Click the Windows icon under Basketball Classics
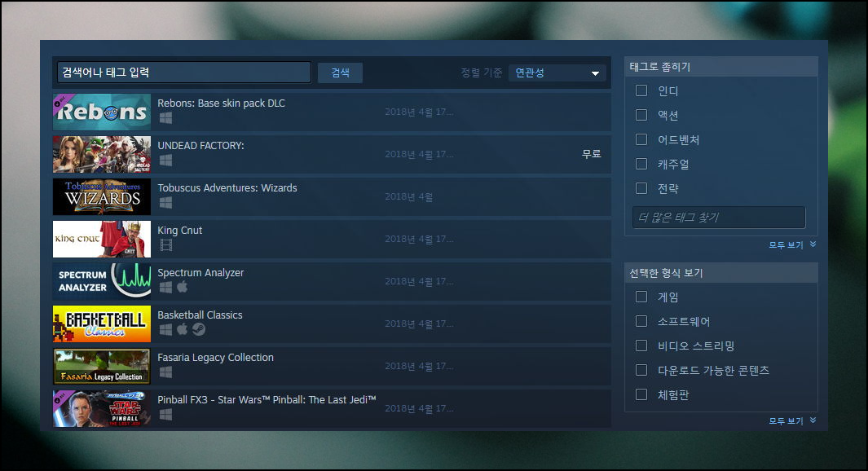The height and width of the screenshot is (471, 868). point(165,330)
